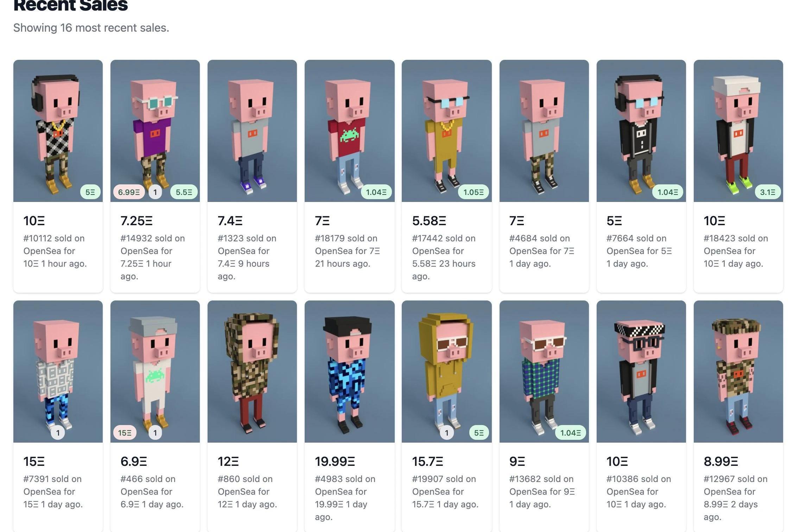The width and height of the screenshot is (800, 532).
Task: Click the 1.04Ξ badge on pig #13682
Action: point(571,433)
